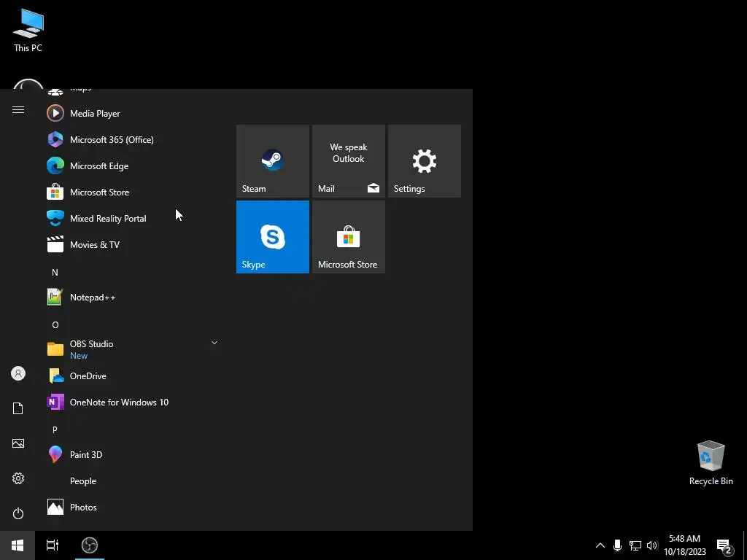The height and width of the screenshot is (560, 747).
Task: Click the Show desktop strip on the taskbar
Action: pos(745,545)
